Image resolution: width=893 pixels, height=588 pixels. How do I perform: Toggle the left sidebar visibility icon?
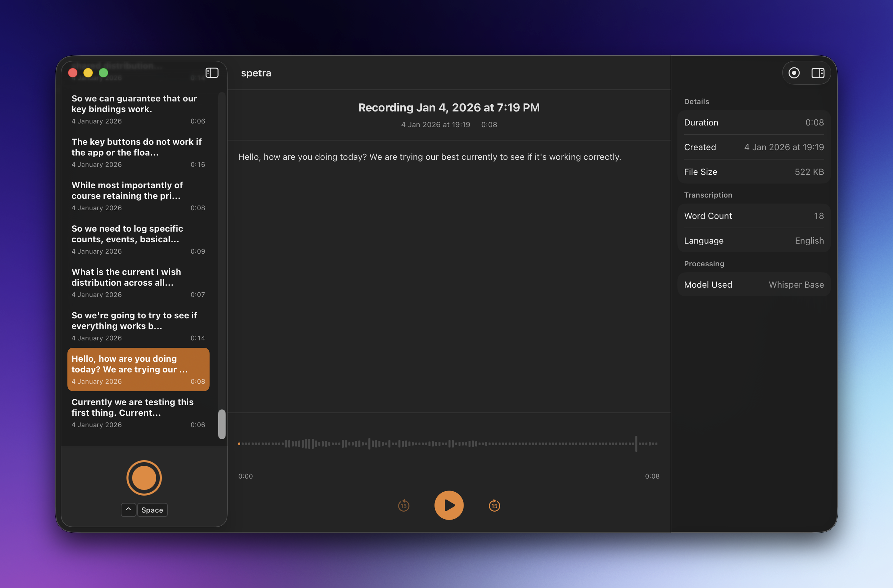(211, 73)
